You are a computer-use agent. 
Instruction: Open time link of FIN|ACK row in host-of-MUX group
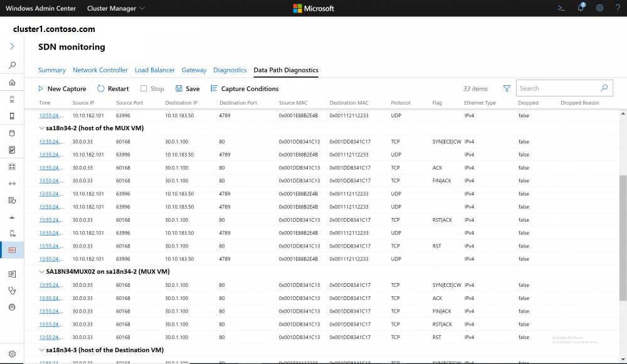(x=51, y=180)
